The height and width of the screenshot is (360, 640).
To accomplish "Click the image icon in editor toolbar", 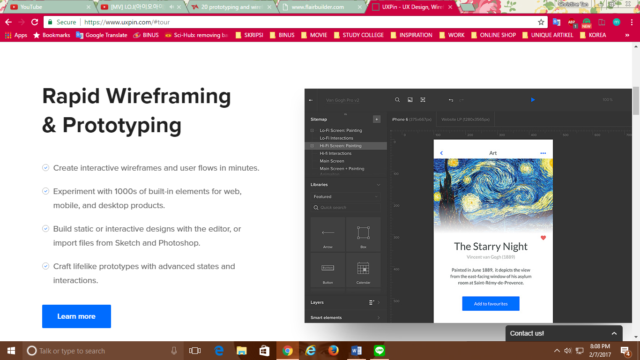I will tap(410, 100).
